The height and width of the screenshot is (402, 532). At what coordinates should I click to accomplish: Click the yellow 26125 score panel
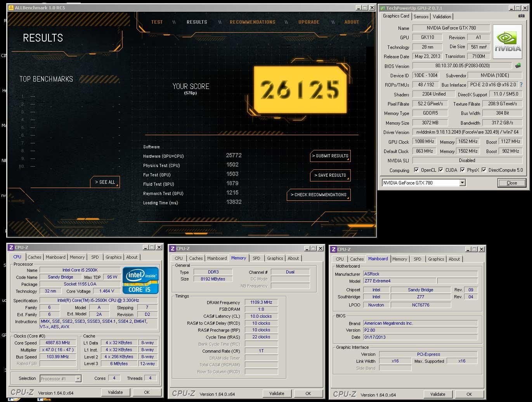point(300,89)
